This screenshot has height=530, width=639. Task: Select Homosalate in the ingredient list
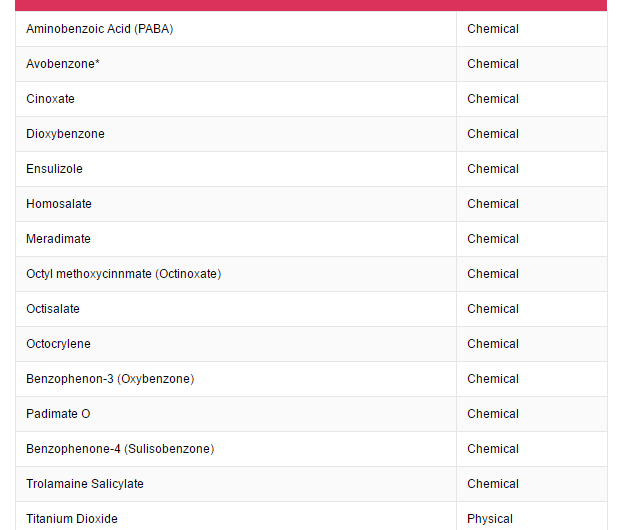coord(59,204)
